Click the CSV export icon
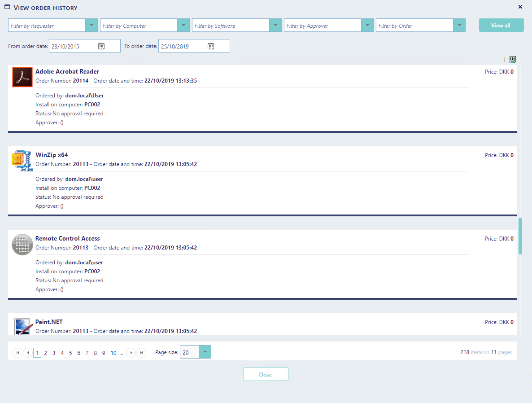The height and width of the screenshot is (403, 532). pyautogui.click(x=512, y=60)
